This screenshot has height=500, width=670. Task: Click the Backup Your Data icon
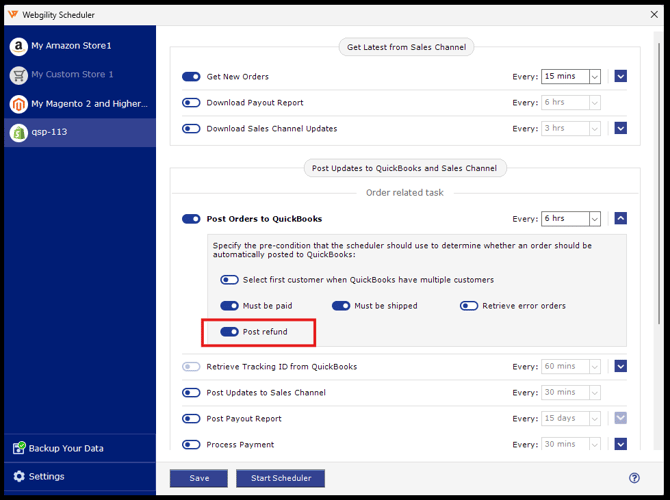pyautogui.click(x=17, y=448)
